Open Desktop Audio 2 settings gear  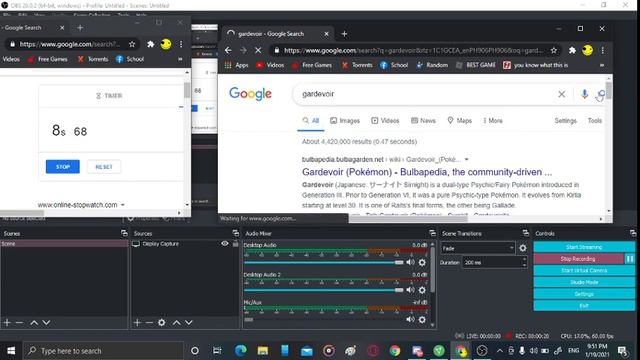422,290
